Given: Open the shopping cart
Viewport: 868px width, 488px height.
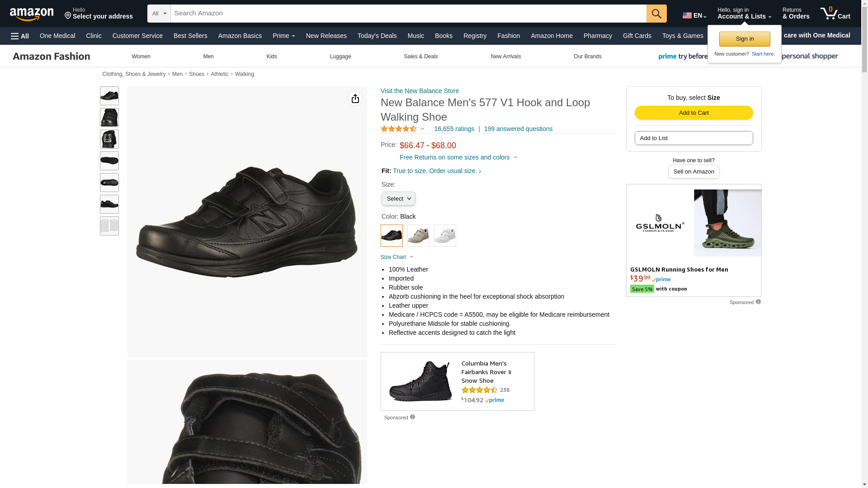Looking at the screenshot, I should [x=835, y=14].
